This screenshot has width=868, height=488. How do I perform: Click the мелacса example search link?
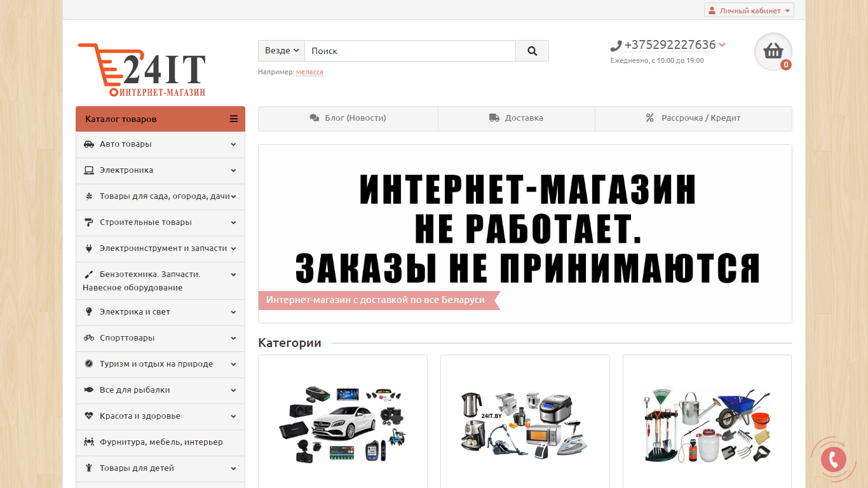309,72
